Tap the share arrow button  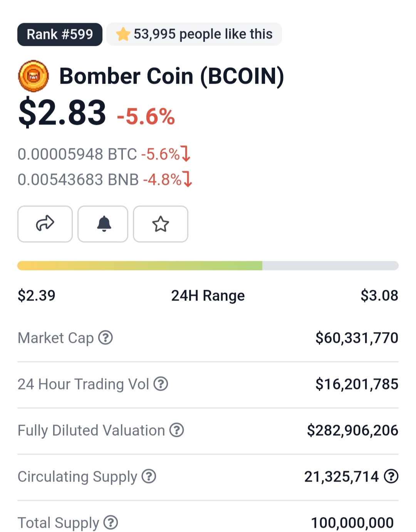(x=45, y=224)
